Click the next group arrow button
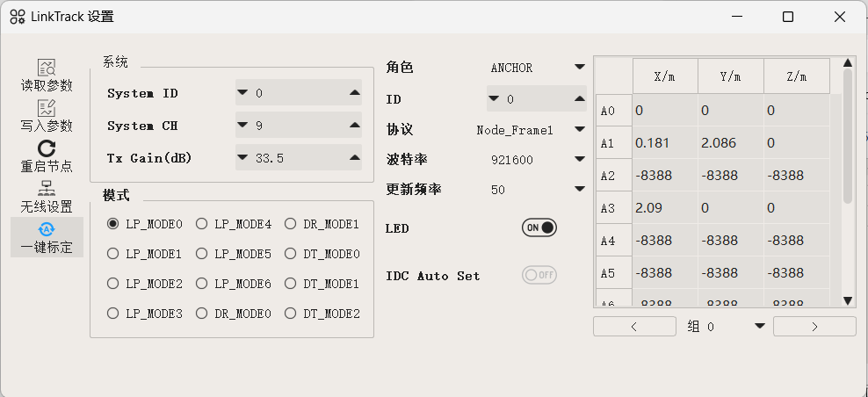868x397 pixels. point(814,326)
